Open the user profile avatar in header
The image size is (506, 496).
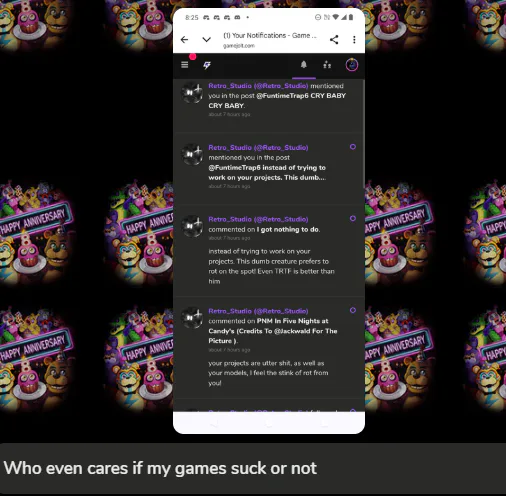[x=352, y=65]
